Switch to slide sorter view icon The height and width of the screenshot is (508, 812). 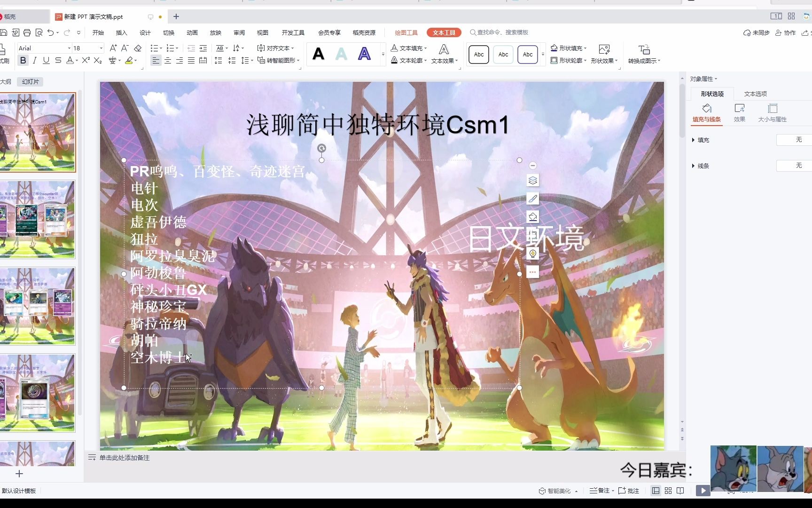[x=668, y=491]
